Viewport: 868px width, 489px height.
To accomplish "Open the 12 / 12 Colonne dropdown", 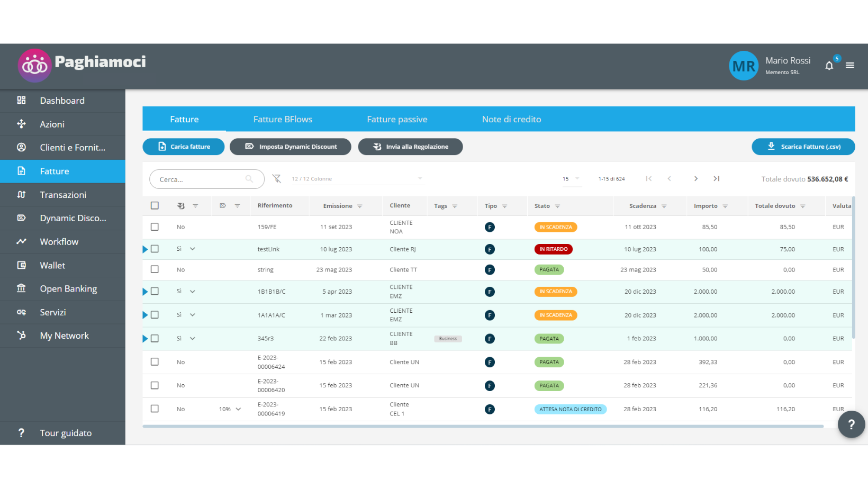I will click(x=357, y=179).
